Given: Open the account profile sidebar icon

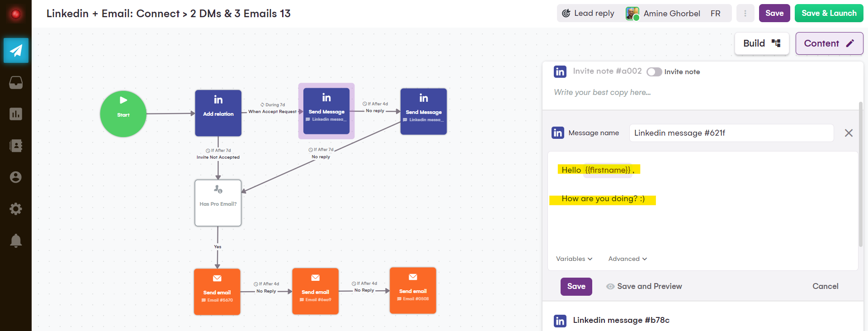Looking at the screenshot, I should 16,177.
